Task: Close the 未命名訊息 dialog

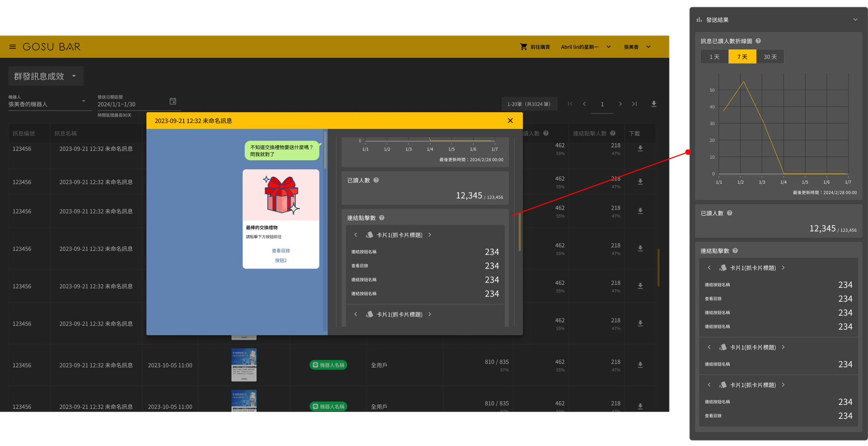Action: pyautogui.click(x=510, y=121)
